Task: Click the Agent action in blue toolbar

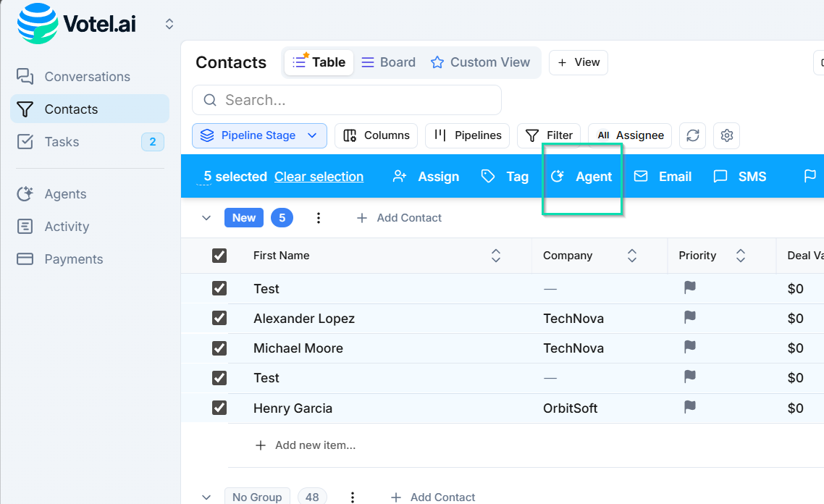Action: point(581,176)
